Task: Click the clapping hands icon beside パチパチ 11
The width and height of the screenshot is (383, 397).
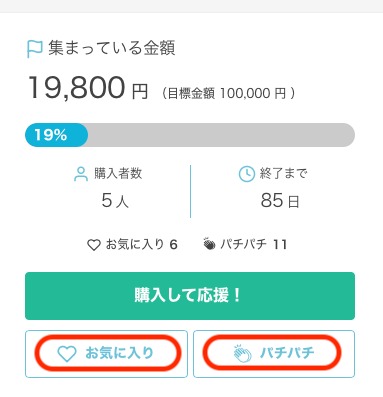Action: click(x=209, y=244)
